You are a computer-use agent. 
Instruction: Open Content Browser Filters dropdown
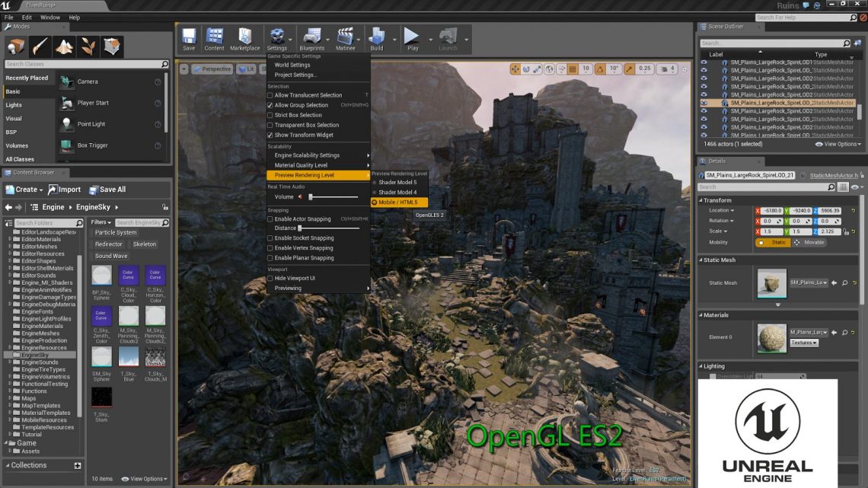tap(101, 222)
